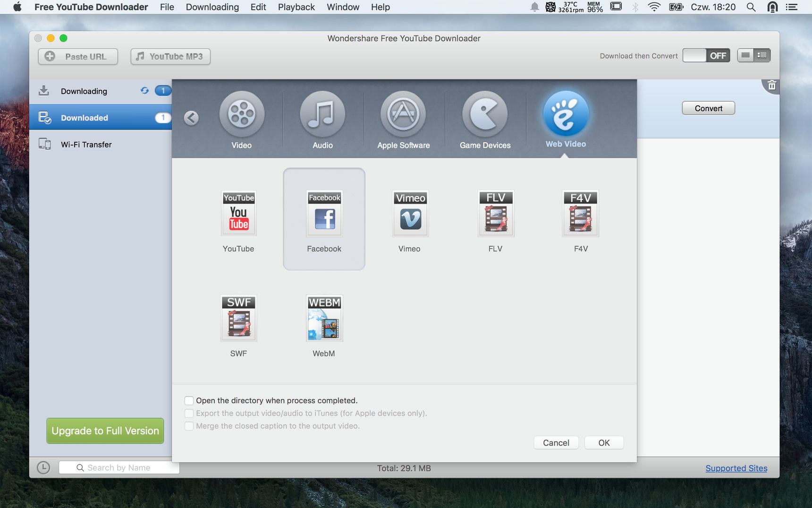Cancel the format selection dialog

[x=556, y=443]
